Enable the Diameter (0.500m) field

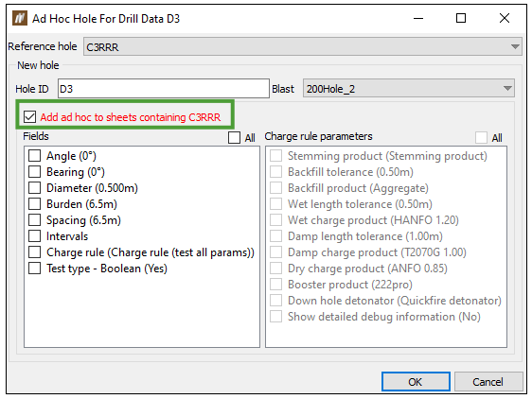pyautogui.click(x=35, y=188)
